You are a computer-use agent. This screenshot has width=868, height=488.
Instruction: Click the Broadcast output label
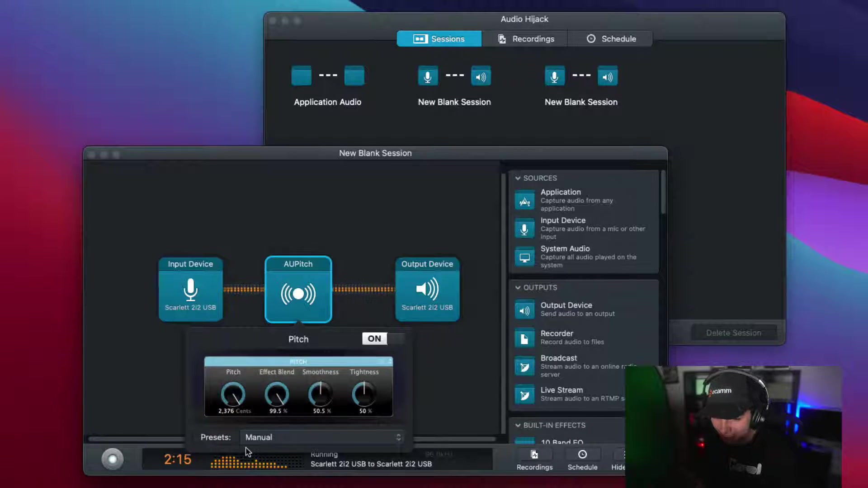coord(559,358)
